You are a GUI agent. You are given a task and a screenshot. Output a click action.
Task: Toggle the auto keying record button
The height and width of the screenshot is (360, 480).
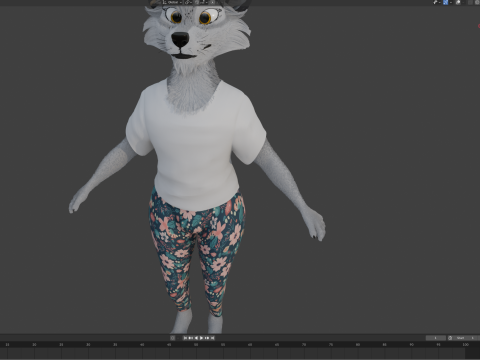172,338
